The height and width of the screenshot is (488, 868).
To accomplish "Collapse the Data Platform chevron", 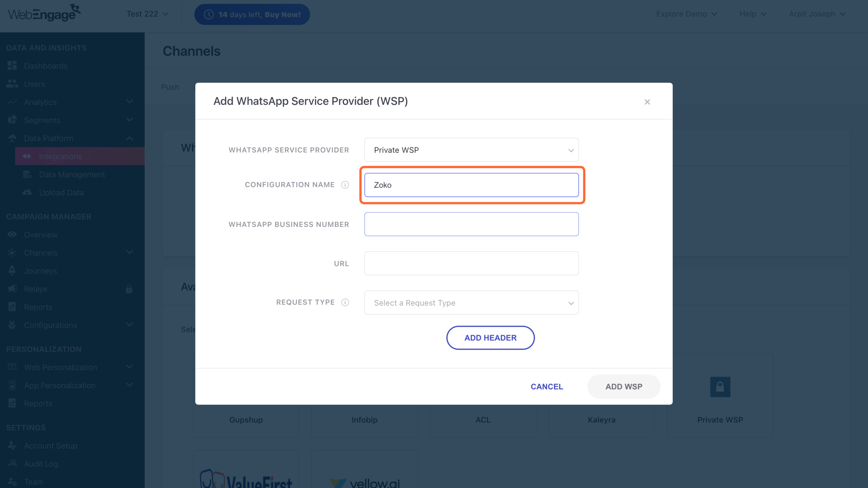I will point(129,138).
